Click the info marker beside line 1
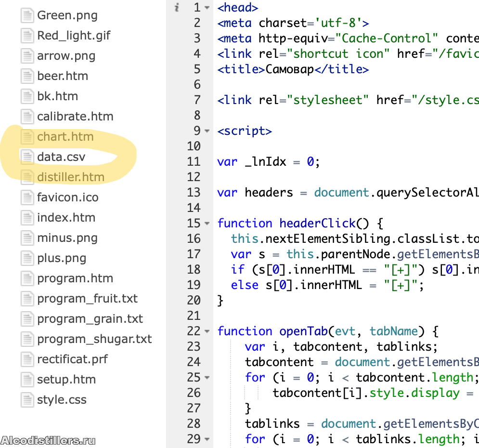Screen dimensions: 479x448 (x=177, y=7)
